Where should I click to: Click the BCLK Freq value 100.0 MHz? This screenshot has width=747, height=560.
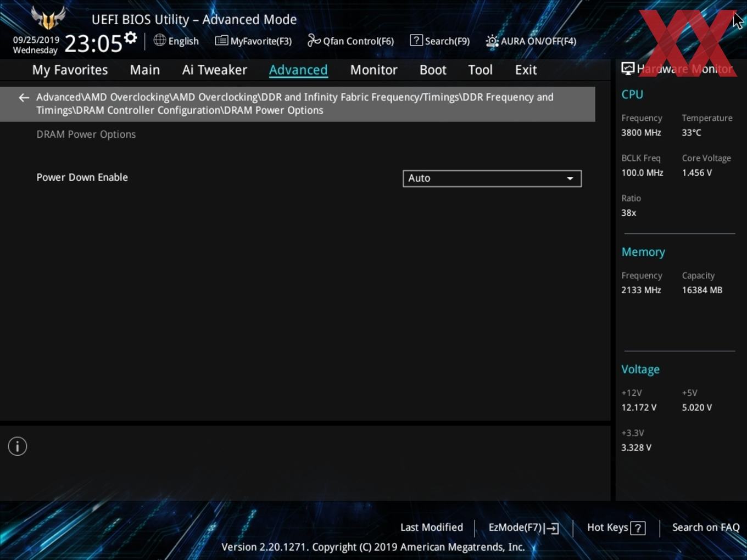point(642,172)
